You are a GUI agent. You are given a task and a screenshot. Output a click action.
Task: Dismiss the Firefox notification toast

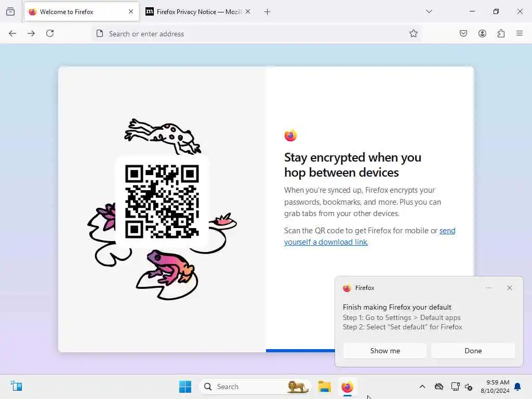510,288
